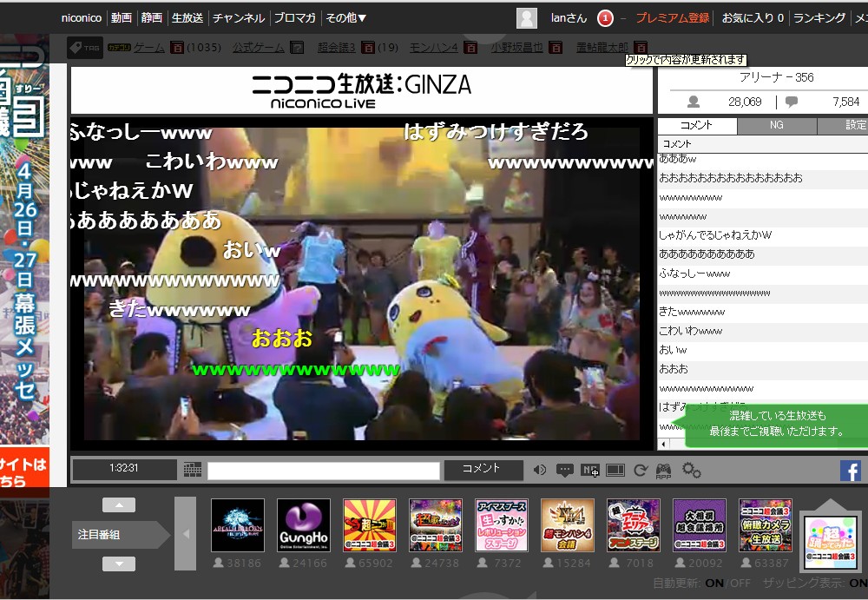The image size is (868, 600).
Task: Click the 超会議3 tag link
Action: 337,48
